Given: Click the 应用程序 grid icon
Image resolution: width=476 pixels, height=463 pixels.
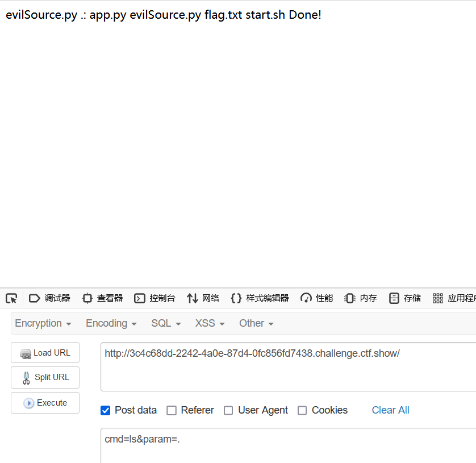Looking at the screenshot, I should (437, 298).
